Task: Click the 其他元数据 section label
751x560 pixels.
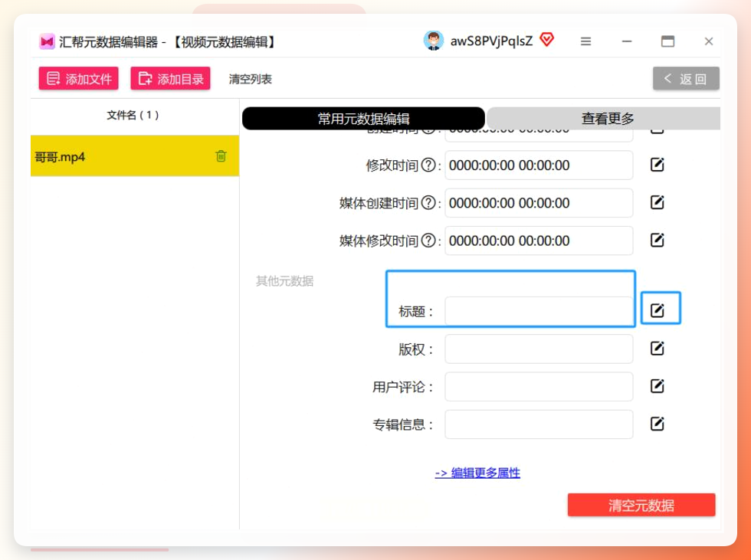Action: tap(284, 281)
